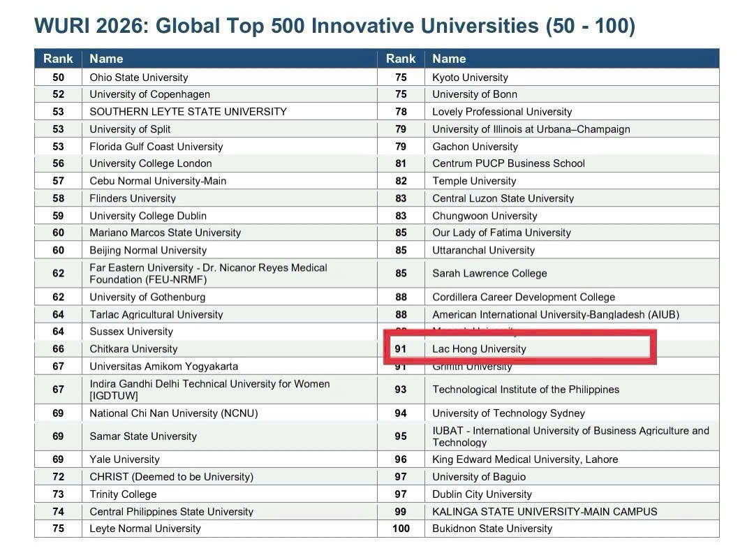Pick University of Technology Sydney
Image resolution: width=754 pixels, height=560 pixels.
(x=509, y=413)
